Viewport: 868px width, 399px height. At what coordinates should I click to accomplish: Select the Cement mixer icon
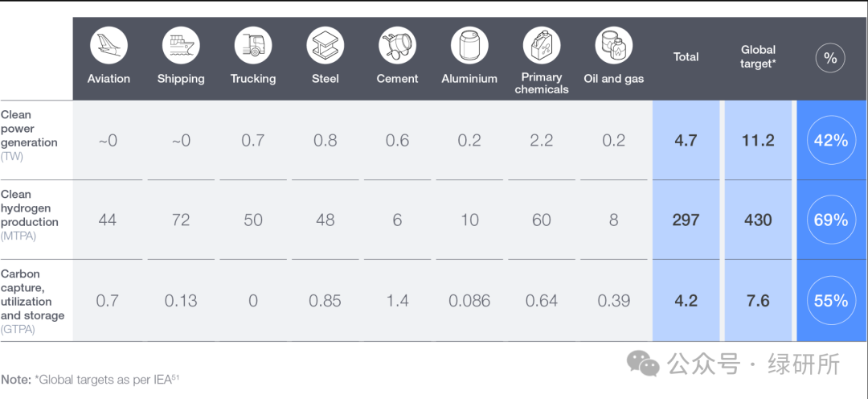[x=397, y=45]
